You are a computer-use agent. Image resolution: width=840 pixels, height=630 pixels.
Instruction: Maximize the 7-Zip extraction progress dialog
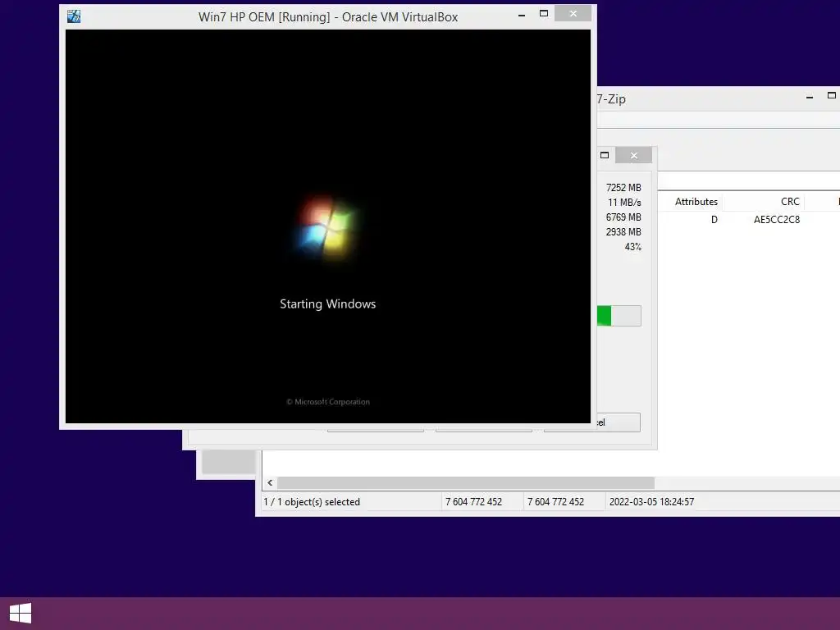pyautogui.click(x=605, y=155)
